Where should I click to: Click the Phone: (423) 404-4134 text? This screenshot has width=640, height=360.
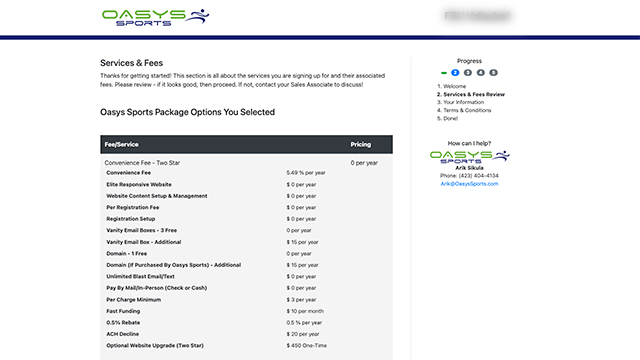(x=469, y=176)
